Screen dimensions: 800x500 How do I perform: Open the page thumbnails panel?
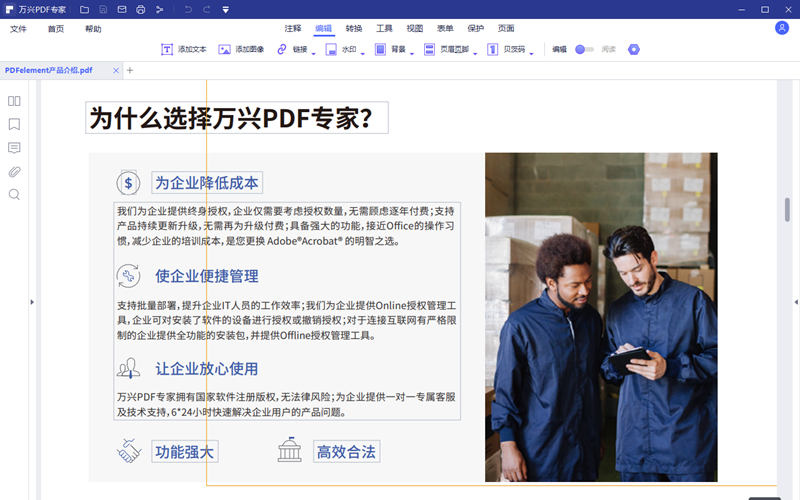coord(14,101)
